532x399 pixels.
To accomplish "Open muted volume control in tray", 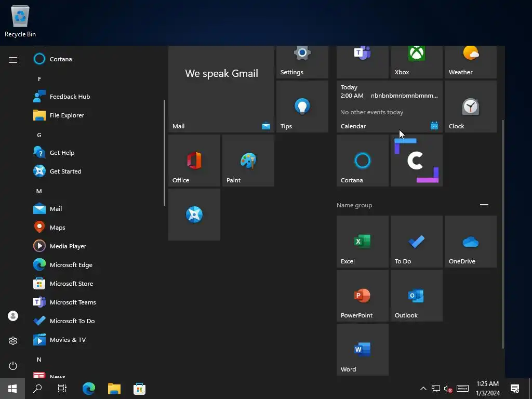I will (448, 389).
